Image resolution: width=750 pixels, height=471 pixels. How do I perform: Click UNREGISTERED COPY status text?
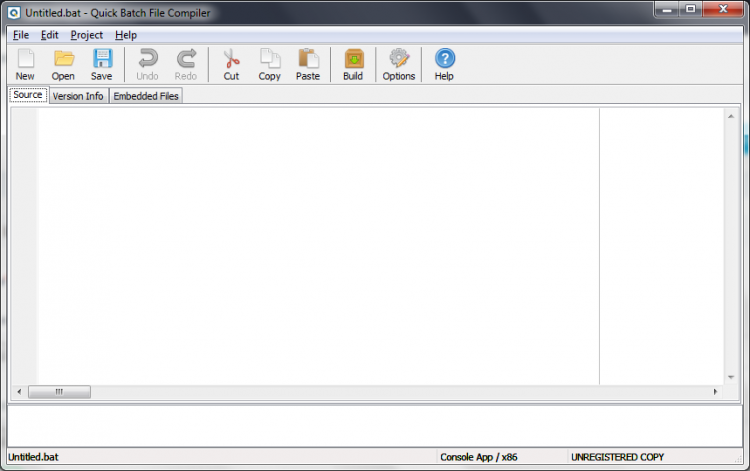618,457
